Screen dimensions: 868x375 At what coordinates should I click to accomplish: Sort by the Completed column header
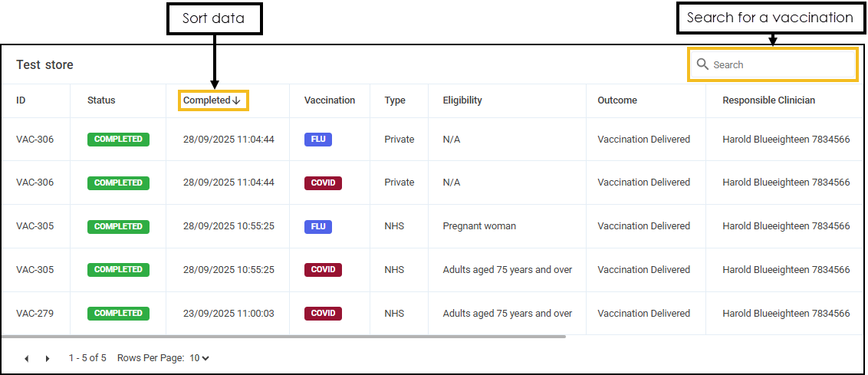[x=206, y=100]
